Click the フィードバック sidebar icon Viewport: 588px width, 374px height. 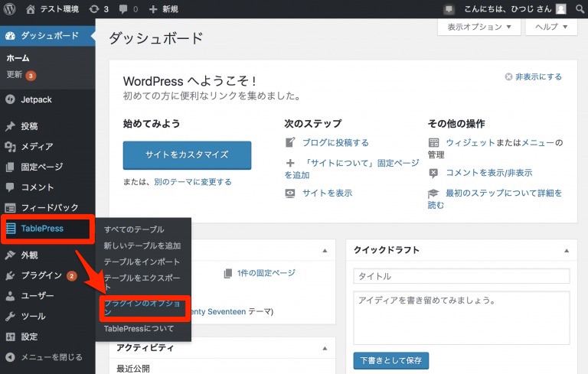11,207
